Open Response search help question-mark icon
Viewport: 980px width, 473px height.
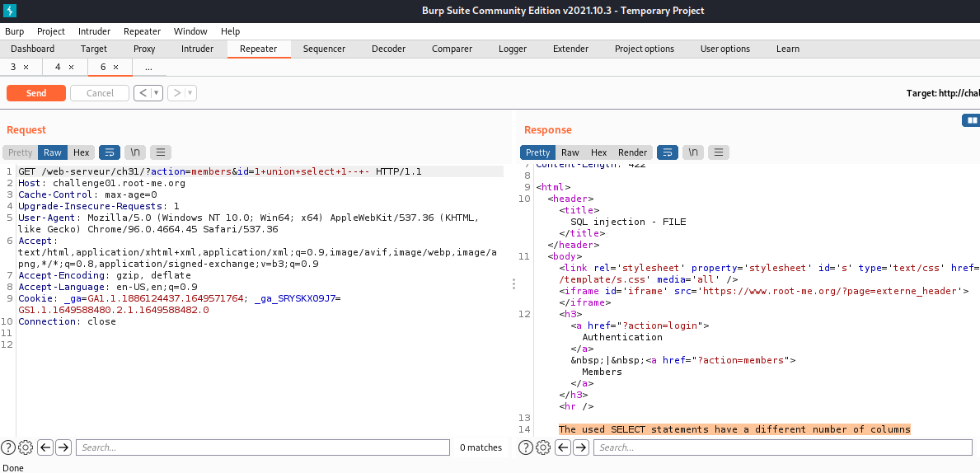click(x=526, y=447)
